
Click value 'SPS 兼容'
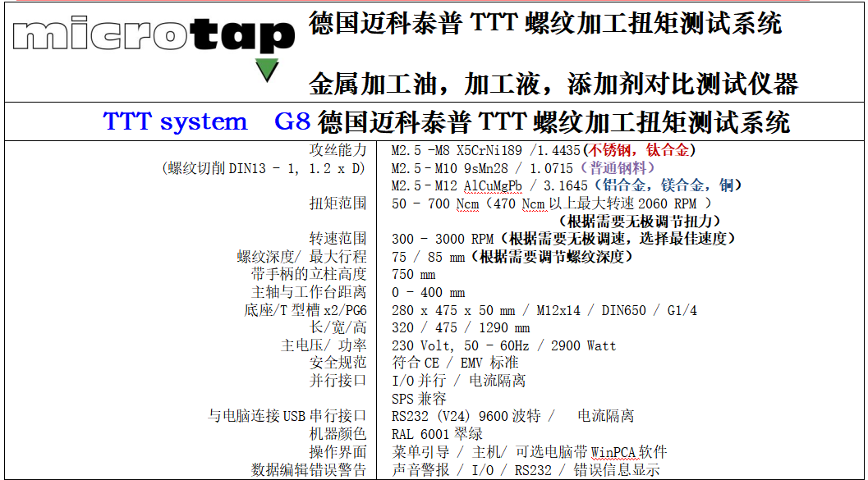click(419, 399)
